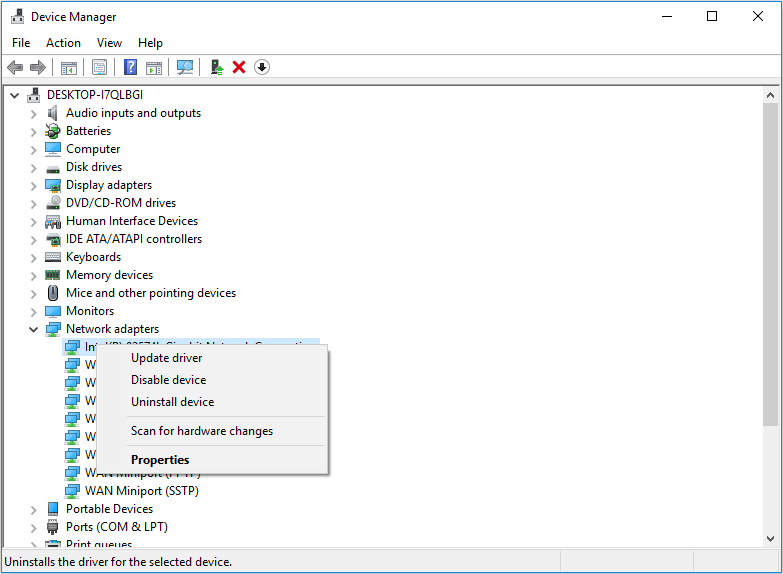
Task: Click the Memory devices chip icon
Action: pyautogui.click(x=52, y=275)
